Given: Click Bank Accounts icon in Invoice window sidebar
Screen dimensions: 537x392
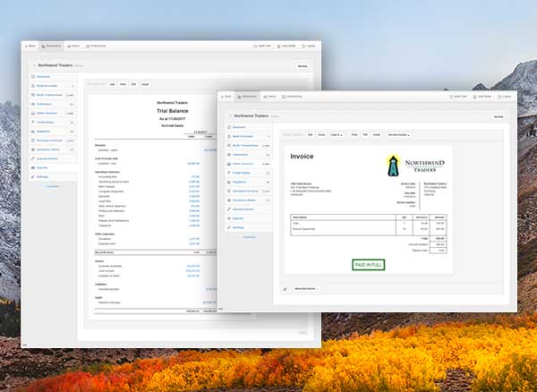Looking at the screenshot, I should tap(229, 136).
